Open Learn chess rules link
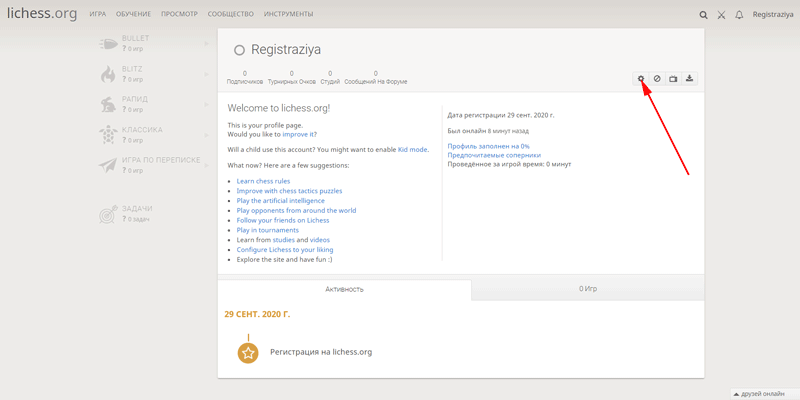The width and height of the screenshot is (800, 400). pyautogui.click(x=263, y=181)
